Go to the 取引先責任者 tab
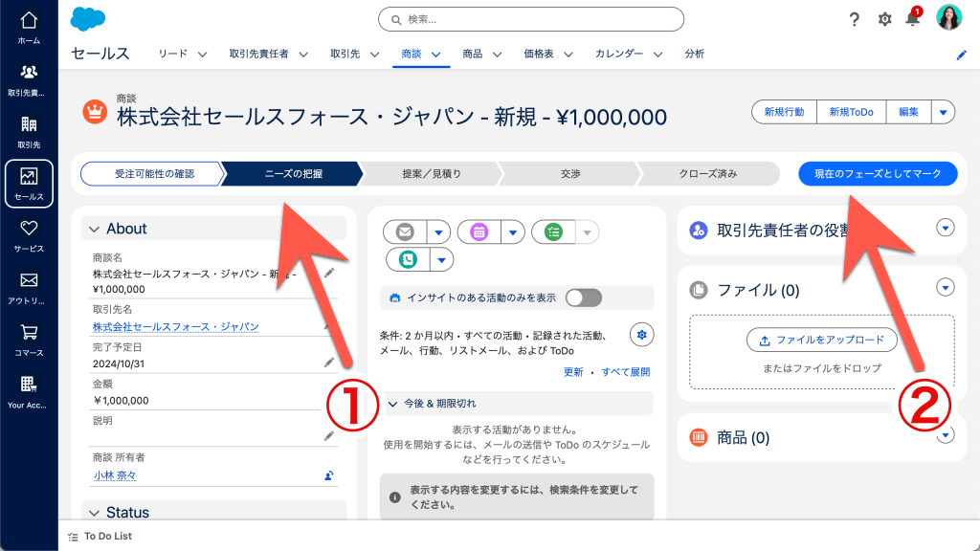 (258, 54)
